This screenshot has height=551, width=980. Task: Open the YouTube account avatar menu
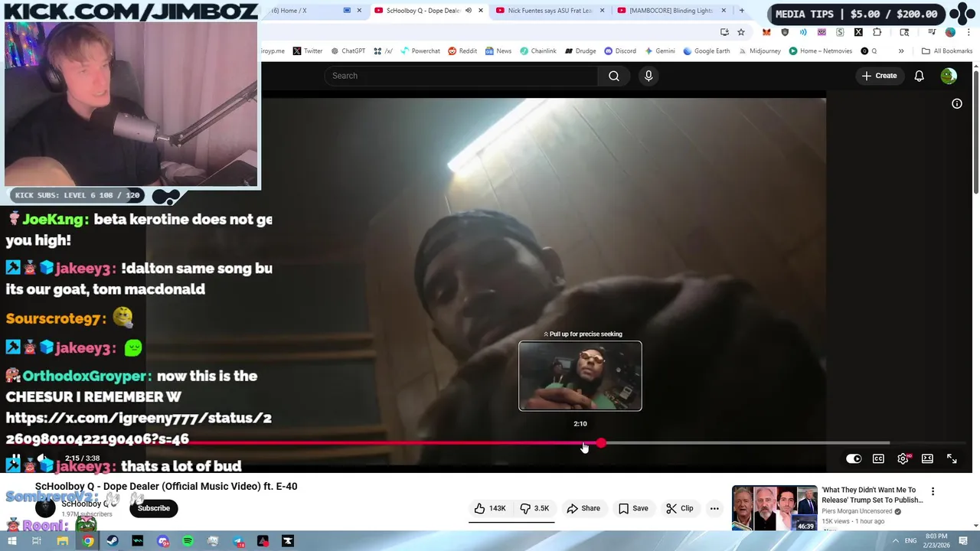pos(949,76)
